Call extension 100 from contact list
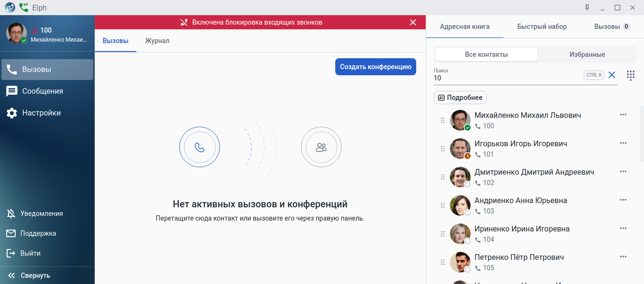644x284 pixels. tap(484, 126)
